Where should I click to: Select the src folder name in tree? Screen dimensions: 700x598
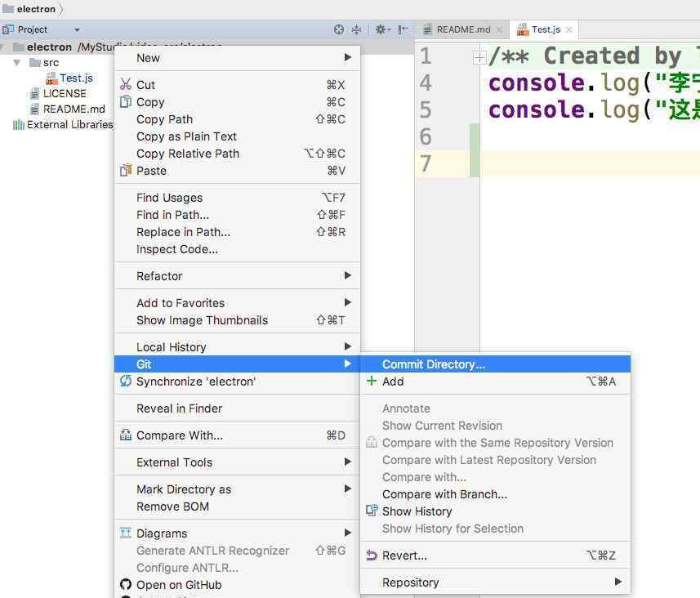(x=51, y=63)
